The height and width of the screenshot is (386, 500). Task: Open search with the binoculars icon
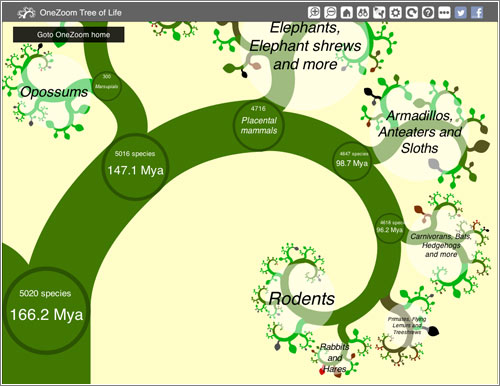pos(363,13)
